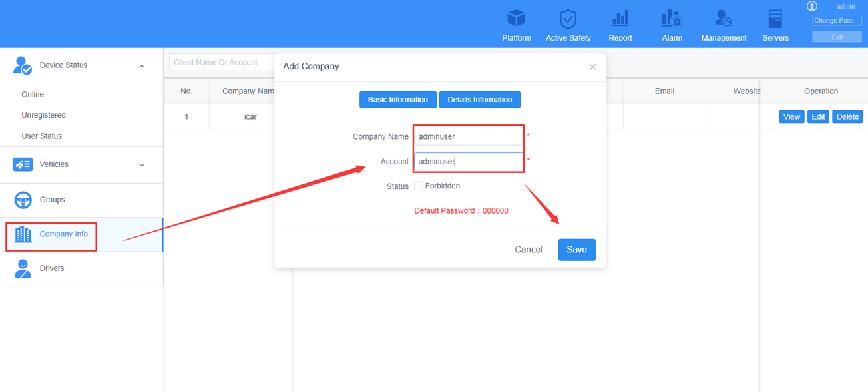Expand the Vehicles section chevron
The height and width of the screenshot is (392, 868).
(142, 165)
